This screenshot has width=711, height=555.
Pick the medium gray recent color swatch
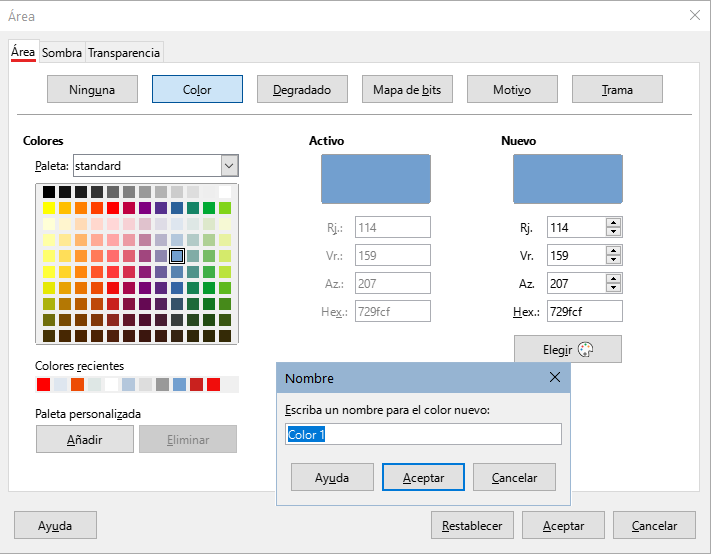point(162,384)
